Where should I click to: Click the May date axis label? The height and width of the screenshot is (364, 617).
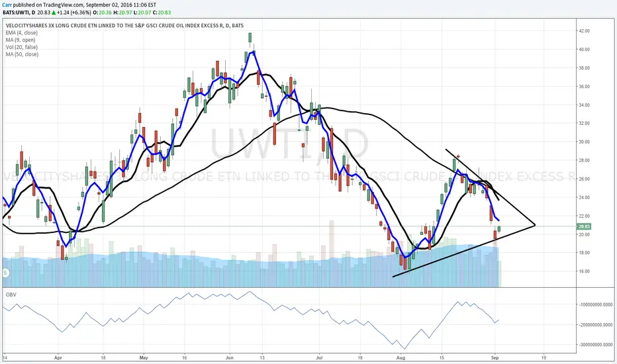(x=144, y=358)
